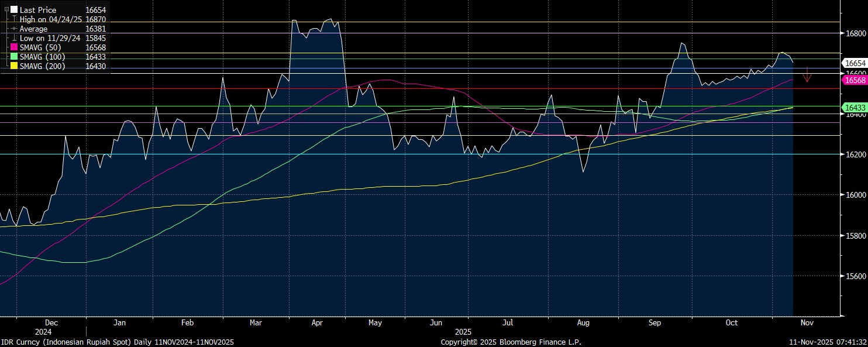This screenshot has width=868, height=347.
Task: Click the 16000 level on price axis
Action: [855, 195]
